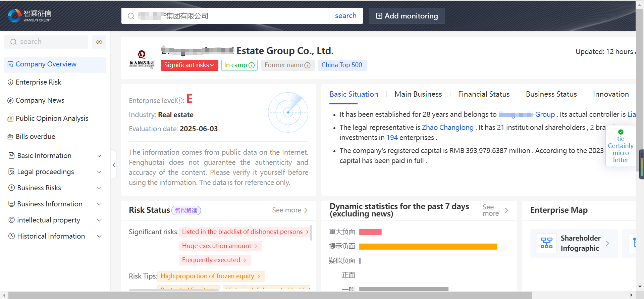Switch to the Financial Status tab
The height and width of the screenshot is (299, 644).
[x=484, y=94]
